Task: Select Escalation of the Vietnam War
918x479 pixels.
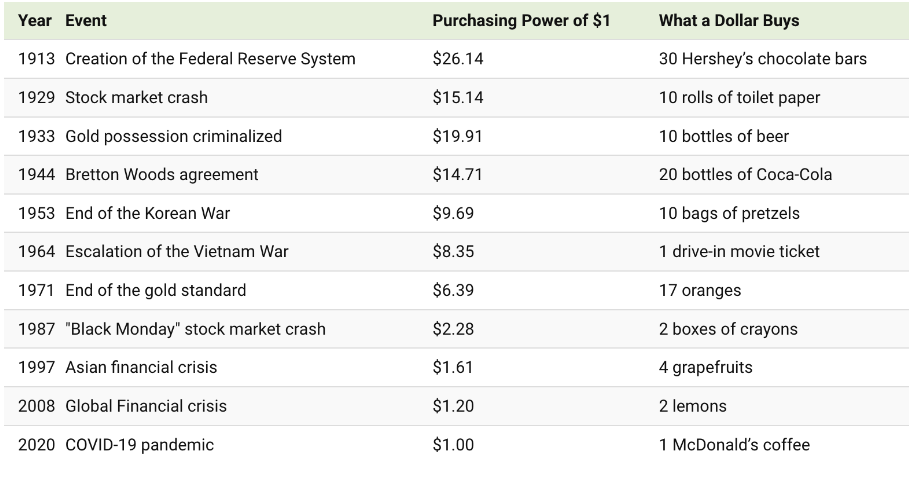Action: [177, 252]
